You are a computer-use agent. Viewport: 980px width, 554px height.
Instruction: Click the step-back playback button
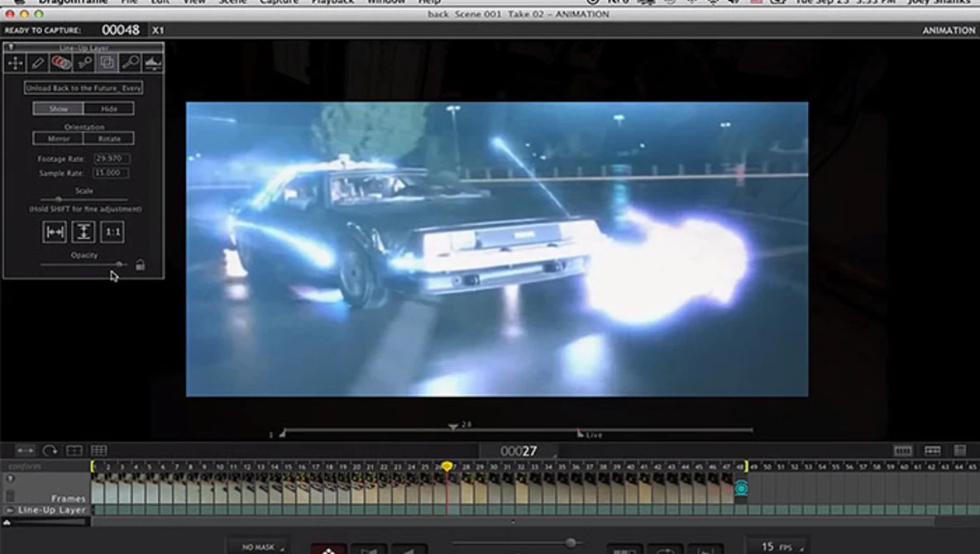pyautogui.click(x=368, y=550)
